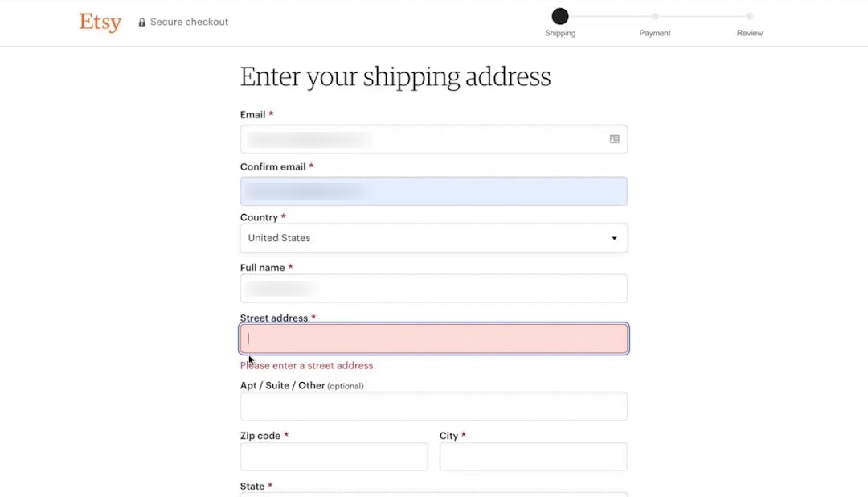This screenshot has width=868, height=497.
Task: Click the Apt / Suite / Other field
Action: pyautogui.click(x=433, y=405)
